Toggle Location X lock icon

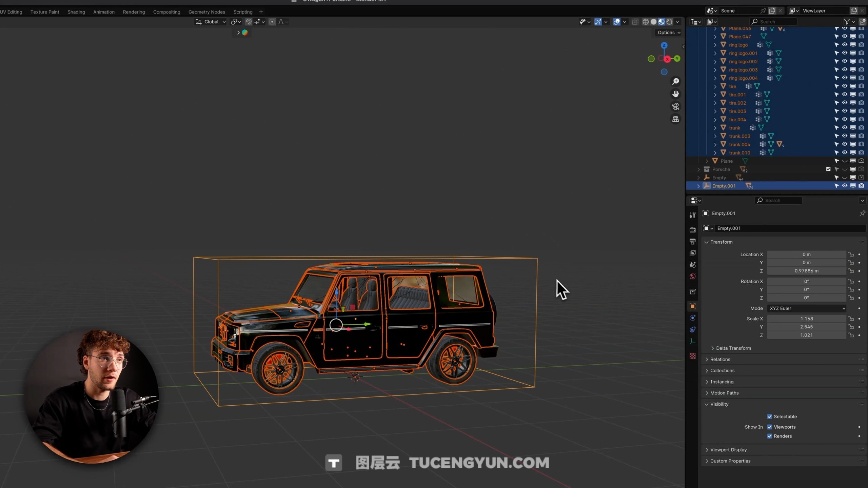pyautogui.click(x=851, y=255)
